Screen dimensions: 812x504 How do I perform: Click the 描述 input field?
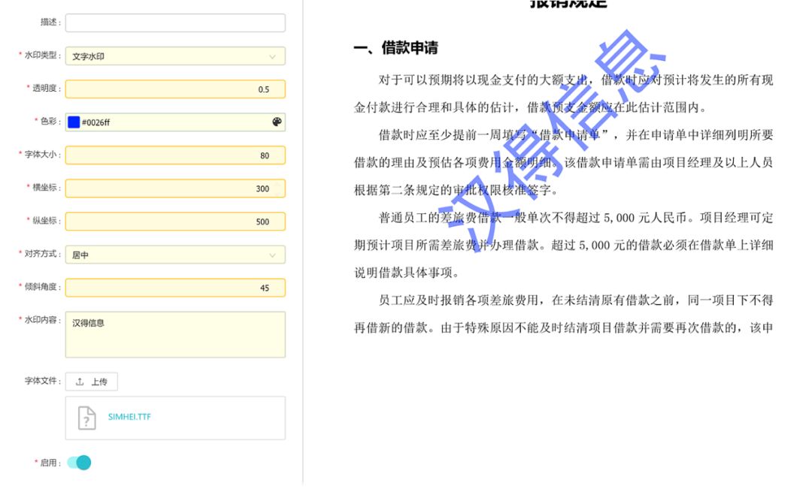tap(174, 23)
